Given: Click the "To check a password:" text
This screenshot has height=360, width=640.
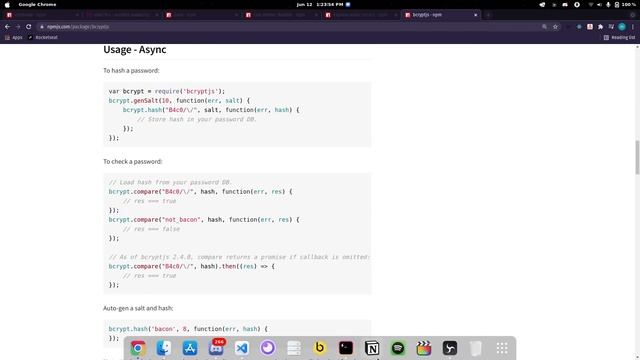Looking at the screenshot, I should [x=133, y=162].
